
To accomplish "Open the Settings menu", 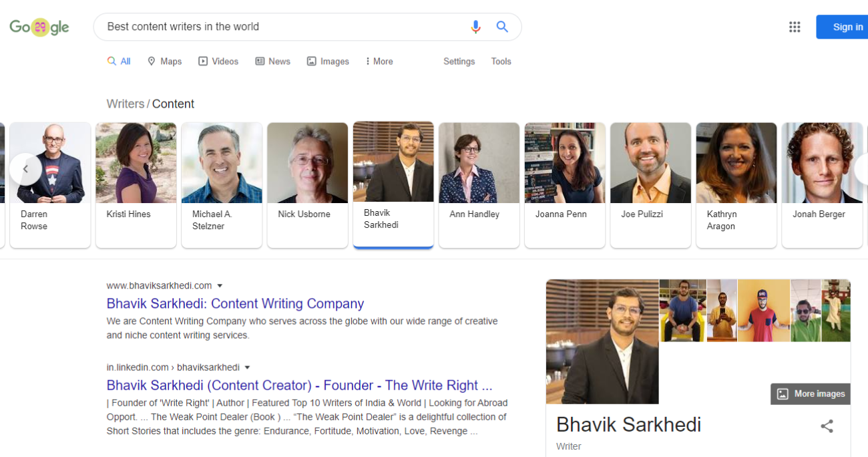I will click(x=459, y=61).
